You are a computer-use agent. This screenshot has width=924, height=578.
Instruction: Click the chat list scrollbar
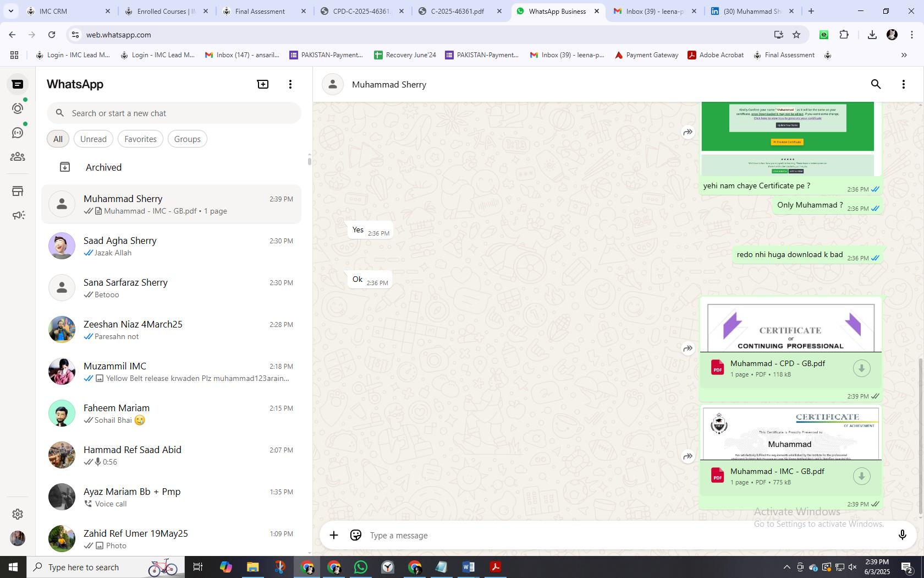(309, 161)
